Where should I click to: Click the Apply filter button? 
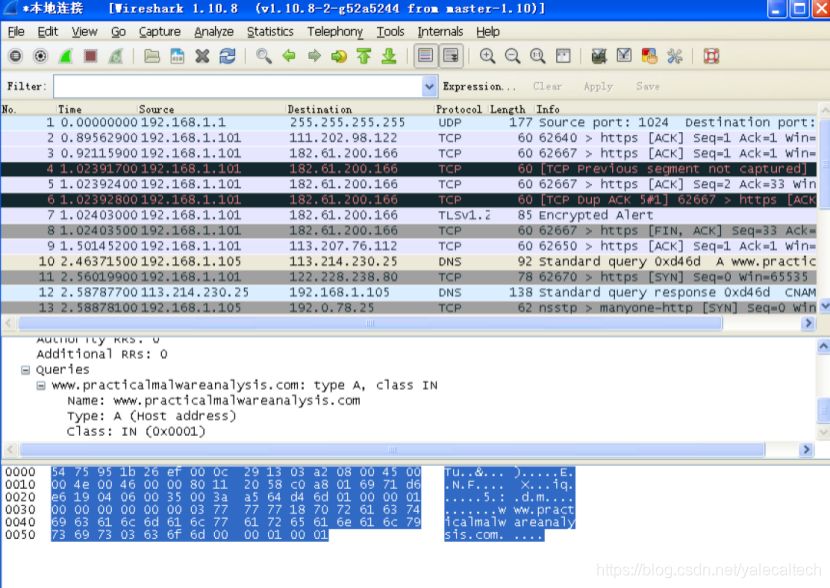pos(598,86)
